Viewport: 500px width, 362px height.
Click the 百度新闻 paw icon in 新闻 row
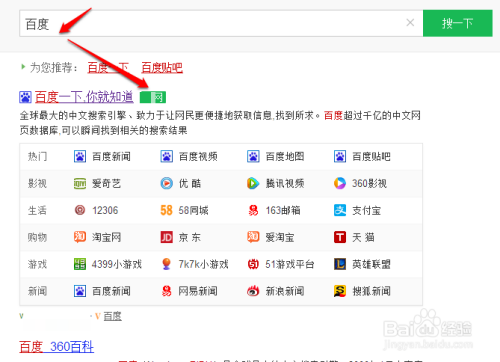[x=80, y=291]
